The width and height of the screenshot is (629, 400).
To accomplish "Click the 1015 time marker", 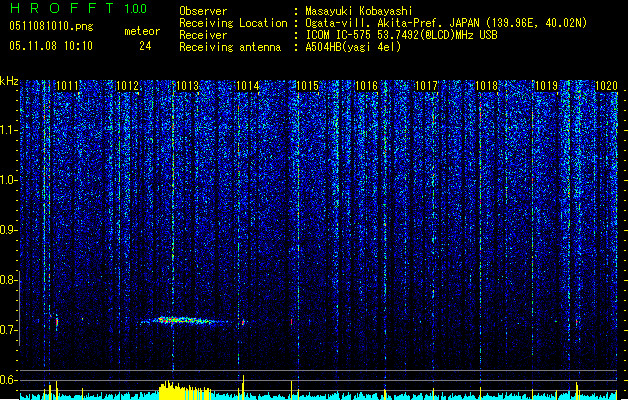I will pos(307,86).
